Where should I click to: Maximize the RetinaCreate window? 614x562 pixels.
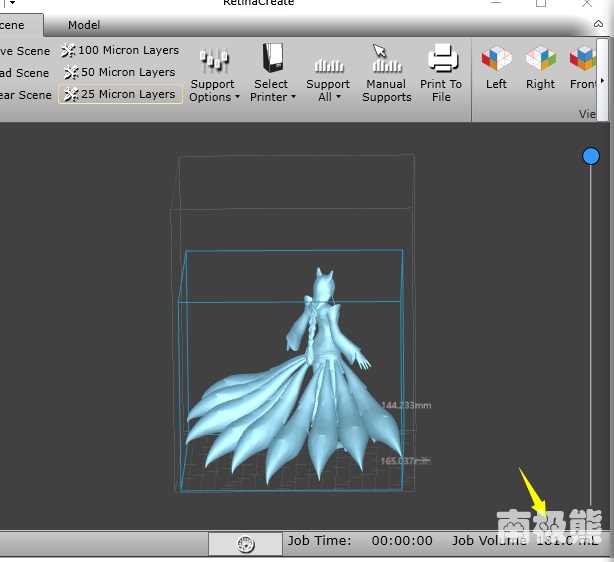click(541, 3)
